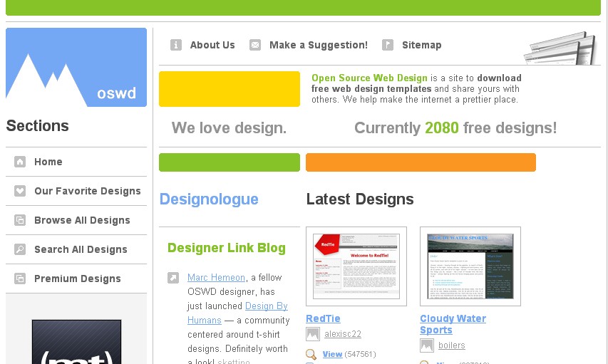The width and height of the screenshot is (608, 364).
Task: Click the avatar icon beside boilers
Action: tap(426, 345)
